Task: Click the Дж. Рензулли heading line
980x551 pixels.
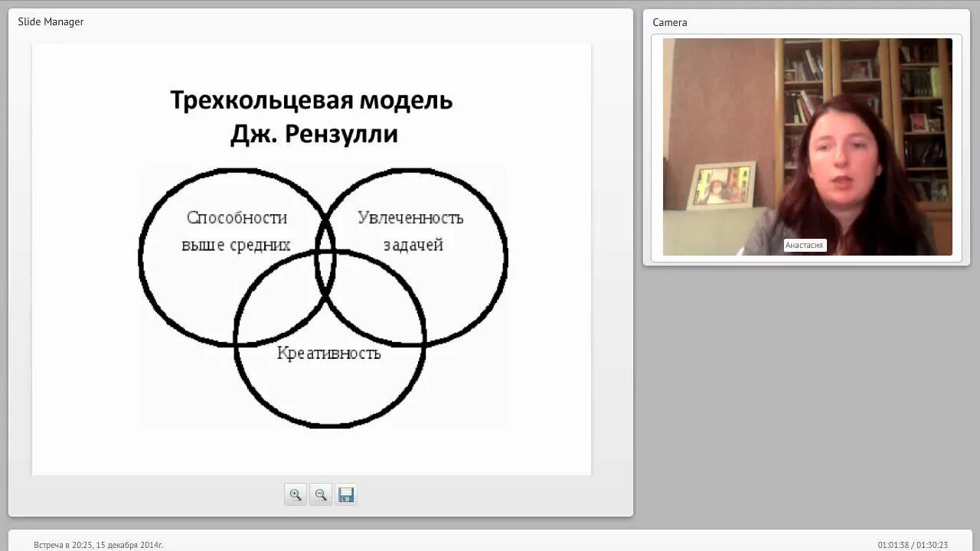Action: click(x=314, y=134)
